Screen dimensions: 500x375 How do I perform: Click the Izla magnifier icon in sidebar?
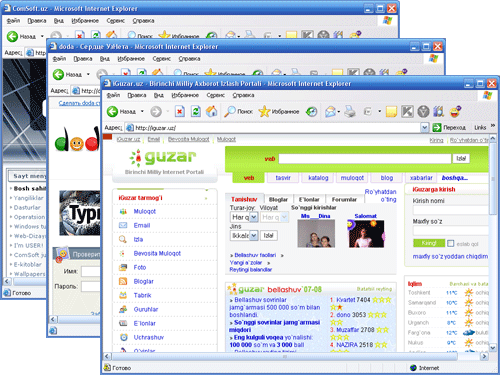pyautogui.click(x=123, y=239)
